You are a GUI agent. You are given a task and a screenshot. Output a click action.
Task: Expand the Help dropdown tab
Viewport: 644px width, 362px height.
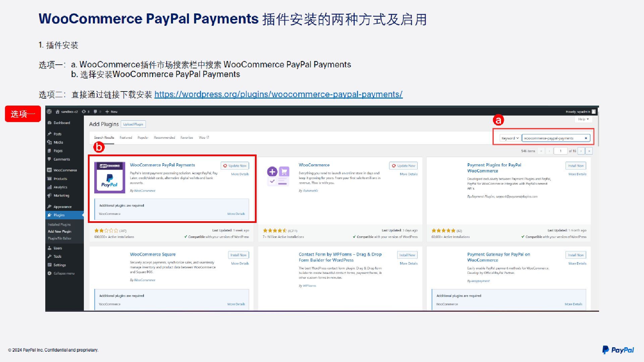point(583,119)
